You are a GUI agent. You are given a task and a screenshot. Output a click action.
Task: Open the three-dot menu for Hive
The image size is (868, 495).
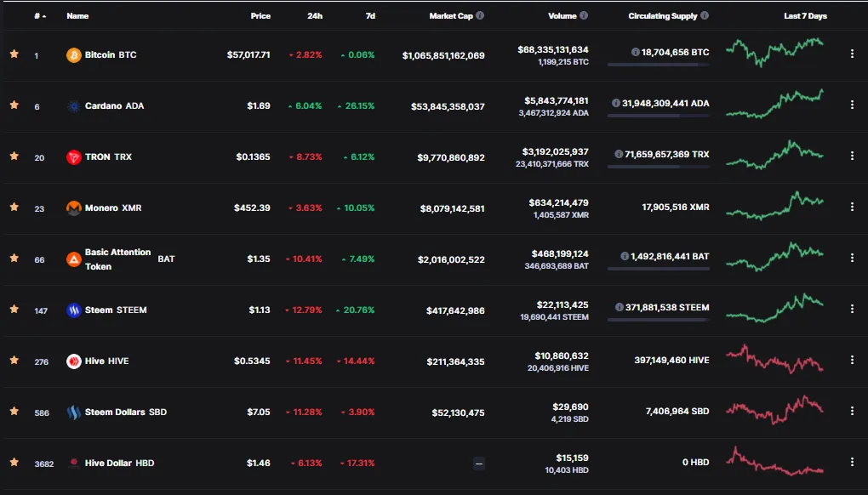852,360
